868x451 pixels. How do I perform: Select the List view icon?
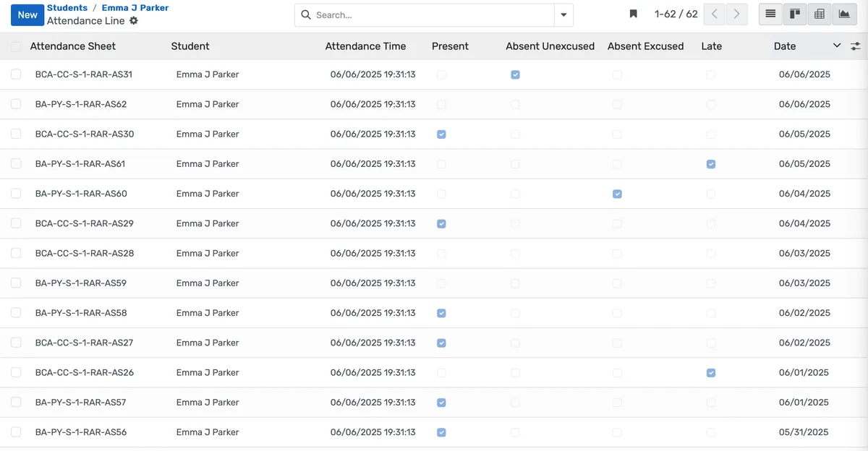(x=770, y=14)
